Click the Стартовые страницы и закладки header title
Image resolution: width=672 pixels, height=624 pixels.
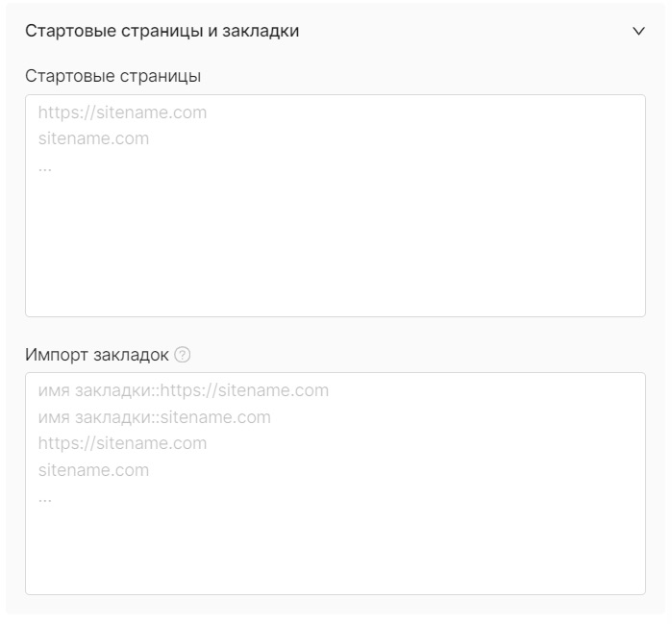coord(162,31)
